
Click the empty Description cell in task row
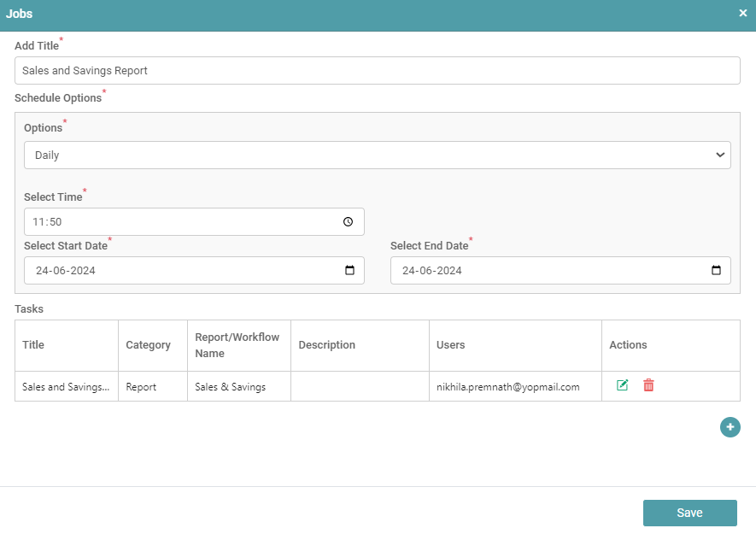(x=359, y=387)
